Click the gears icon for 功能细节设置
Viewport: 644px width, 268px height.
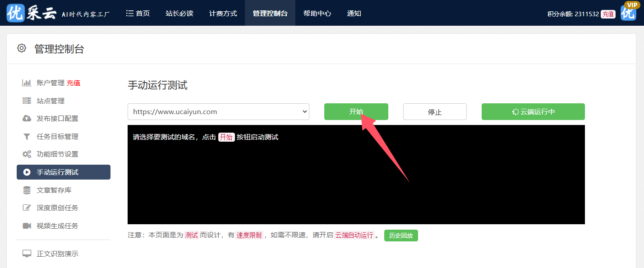coord(27,154)
